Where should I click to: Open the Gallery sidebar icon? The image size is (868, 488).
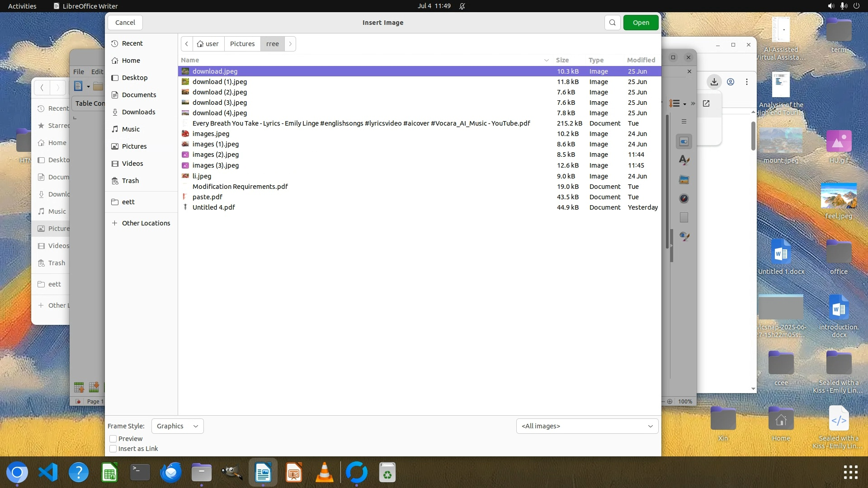(x=684, y=180)
